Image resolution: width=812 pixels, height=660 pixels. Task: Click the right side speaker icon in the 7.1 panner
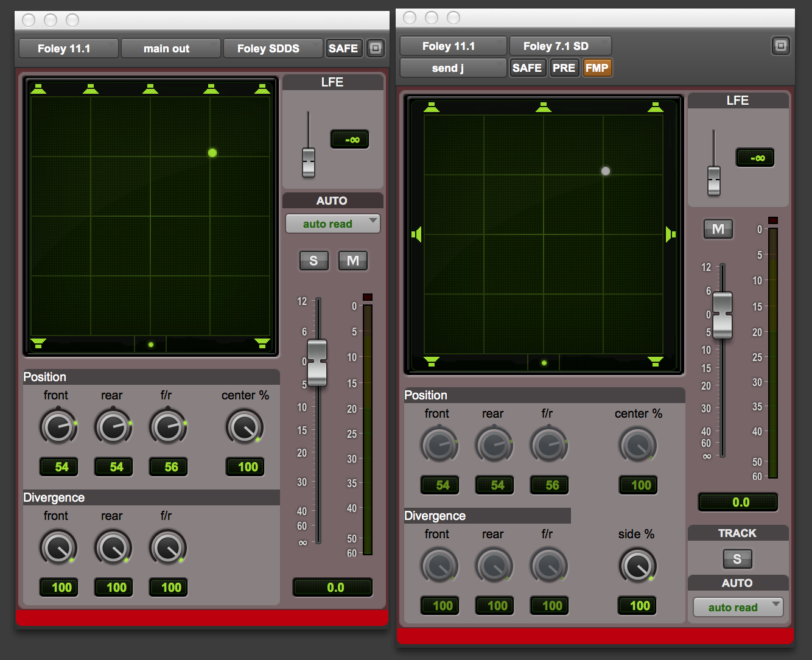point(670,234)
